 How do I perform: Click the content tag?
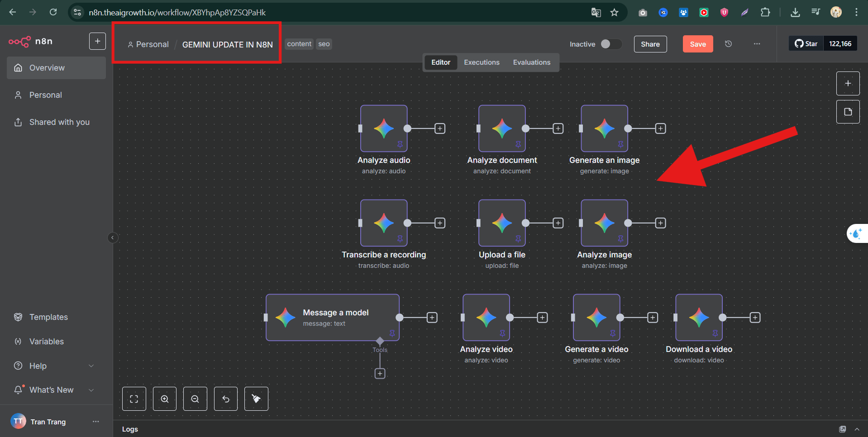coord(299,44)
